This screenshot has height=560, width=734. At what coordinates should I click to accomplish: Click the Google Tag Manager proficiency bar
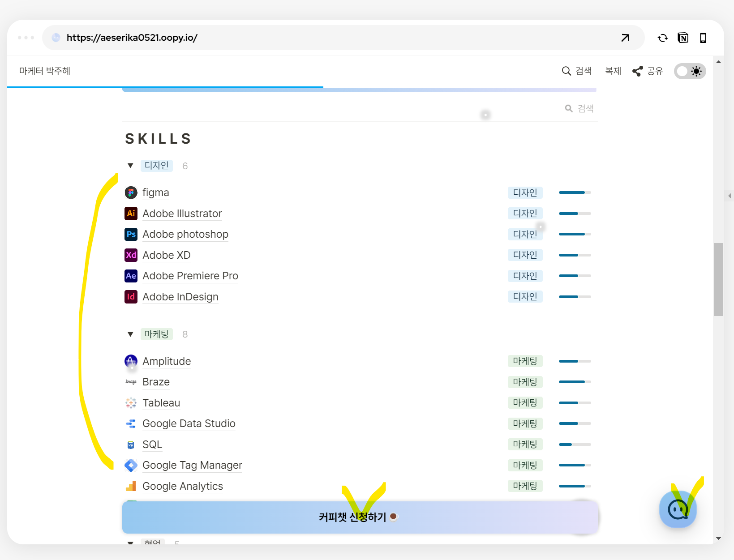pyautogui.click(x=575, y=465)
